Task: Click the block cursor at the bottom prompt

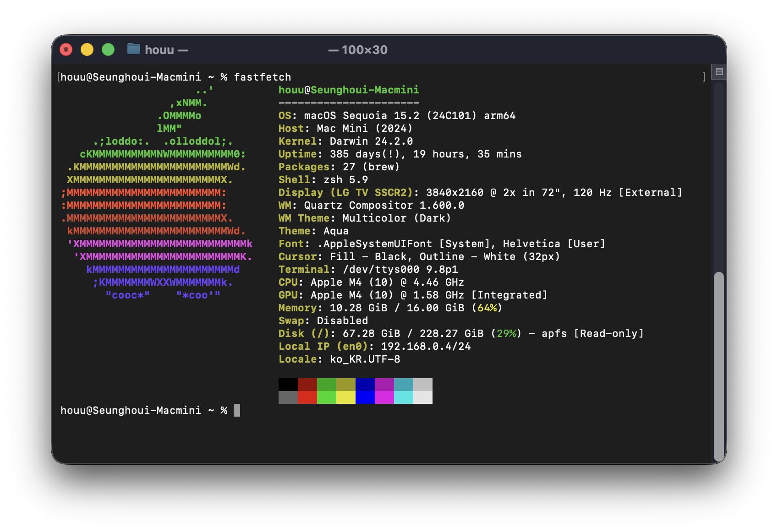Action: [x=237, y=410]
